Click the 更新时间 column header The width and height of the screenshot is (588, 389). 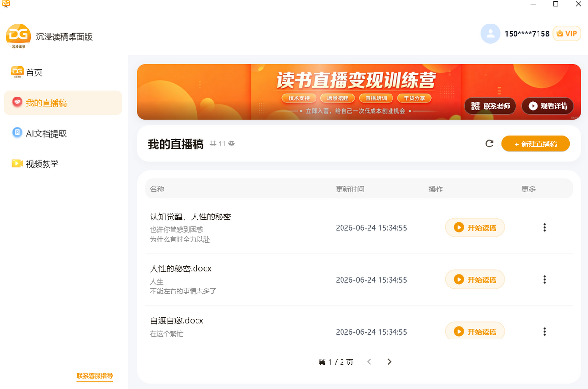(x=350, y=189)
